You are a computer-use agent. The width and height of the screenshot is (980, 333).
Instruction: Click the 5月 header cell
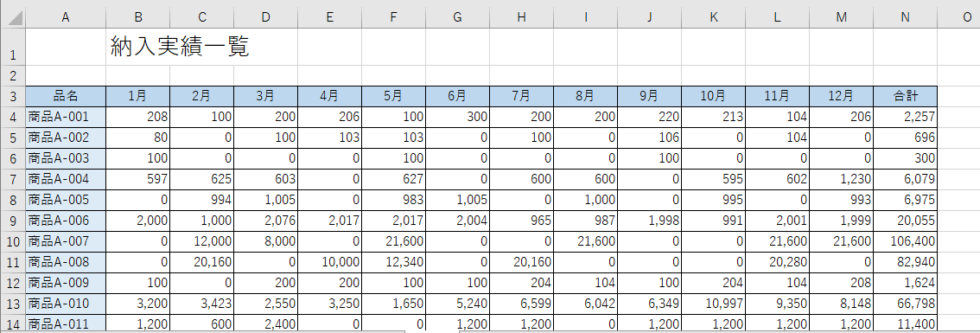coord(394,96)
